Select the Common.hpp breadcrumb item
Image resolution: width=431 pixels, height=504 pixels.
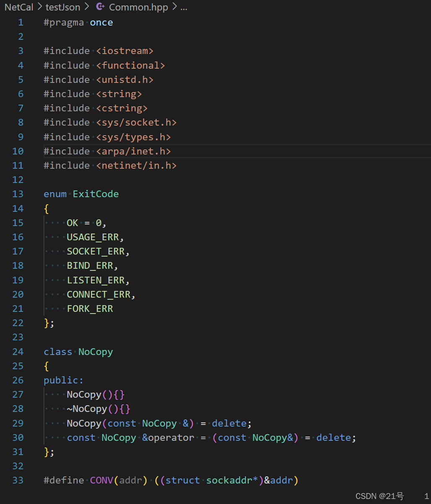pyautogui.click(x=139, y=7)
